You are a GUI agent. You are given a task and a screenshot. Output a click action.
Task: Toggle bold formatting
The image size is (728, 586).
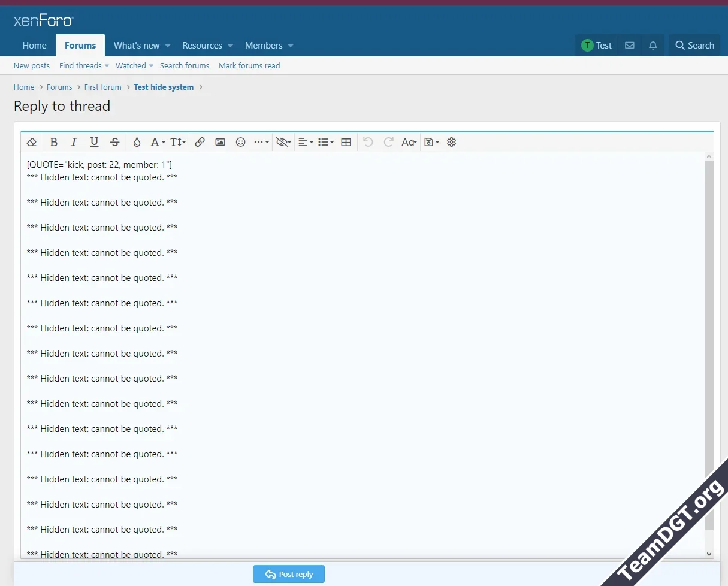tap(54, 142)
